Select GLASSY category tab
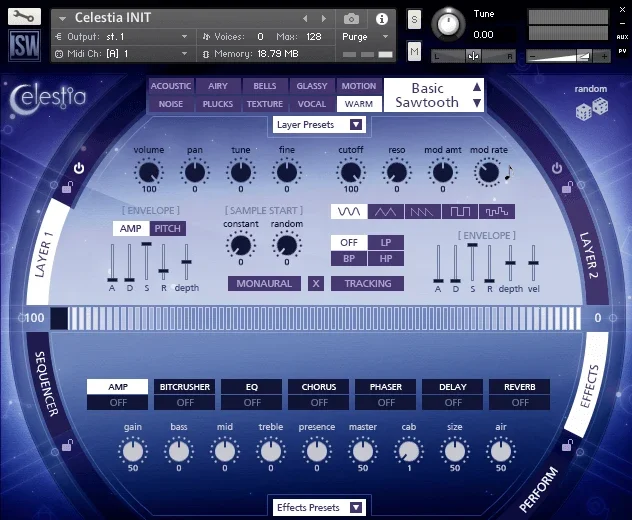Screen dimensions: 632x520 coord(312,86)
